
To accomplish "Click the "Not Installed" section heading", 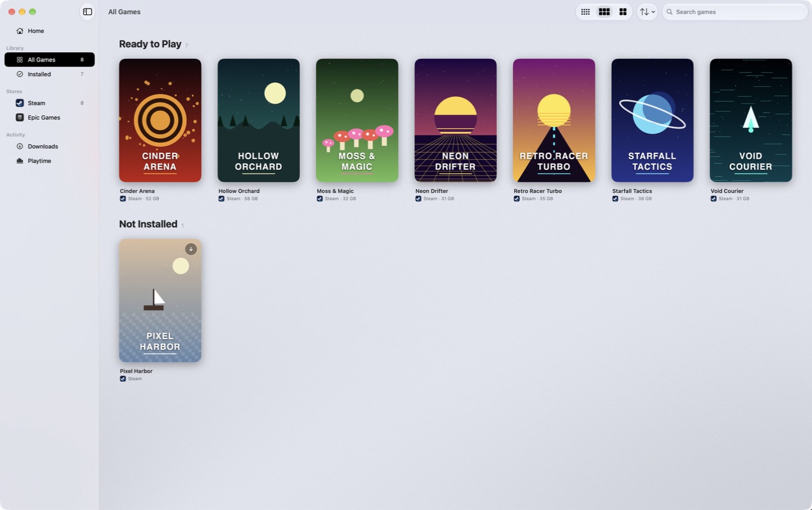I will click(148, 224).
